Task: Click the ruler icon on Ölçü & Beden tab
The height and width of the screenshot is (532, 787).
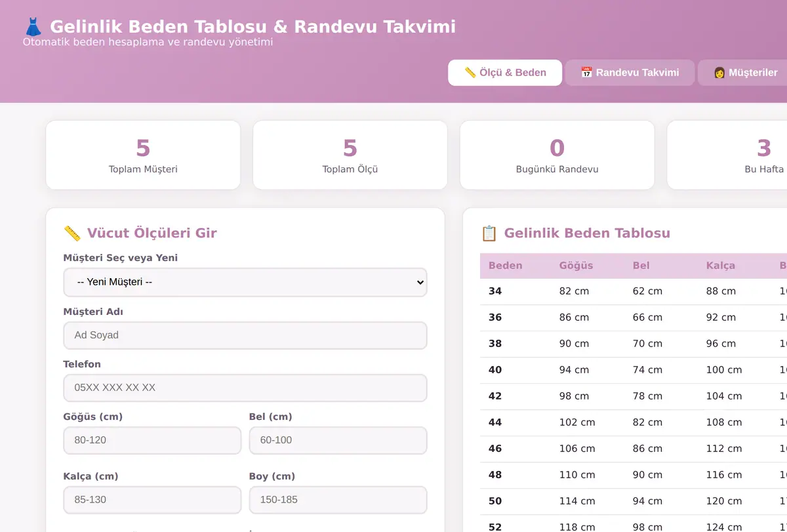Action: click(470, 73)
